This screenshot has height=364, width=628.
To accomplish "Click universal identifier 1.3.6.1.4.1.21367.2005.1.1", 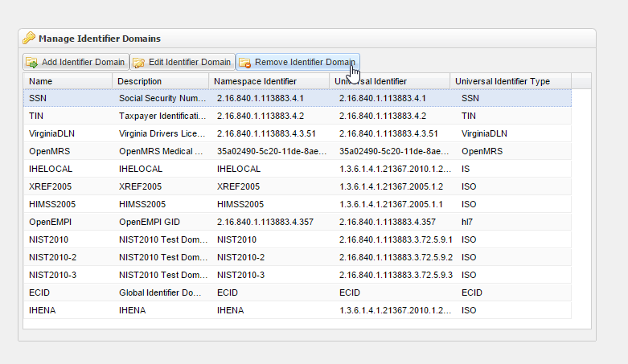I will tap(391, 204).
